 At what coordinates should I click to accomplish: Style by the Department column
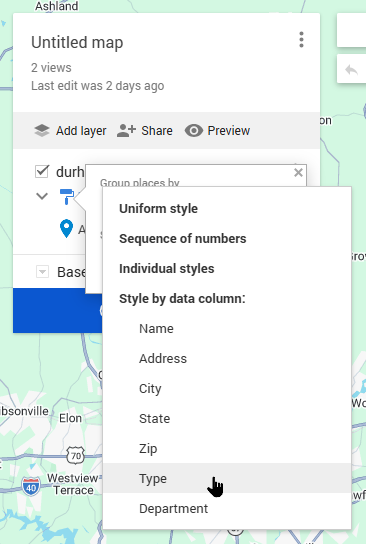[x=227, y=509]
